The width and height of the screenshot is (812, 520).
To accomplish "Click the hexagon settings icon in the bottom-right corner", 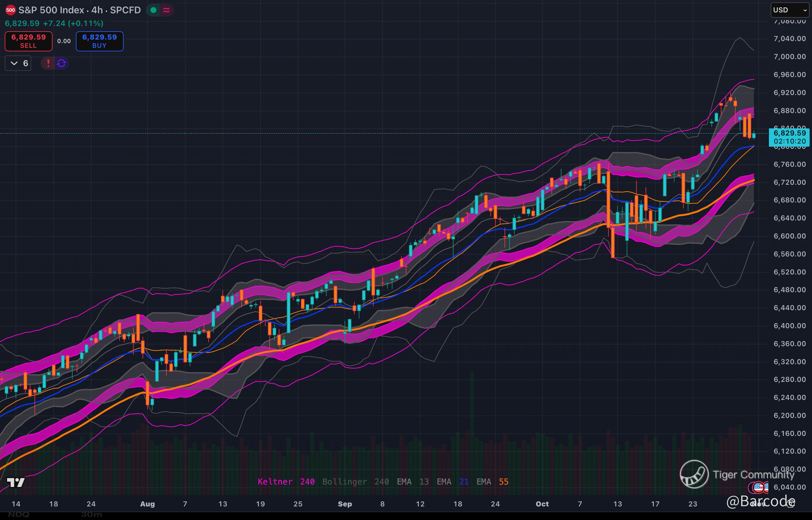I will coord(791,504).
